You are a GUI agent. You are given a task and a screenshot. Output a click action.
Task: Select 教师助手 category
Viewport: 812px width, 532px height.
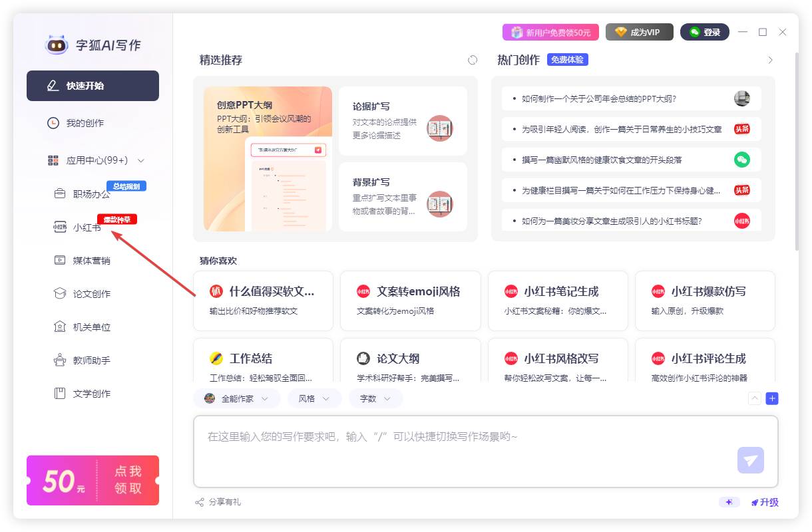click(92, 360)
